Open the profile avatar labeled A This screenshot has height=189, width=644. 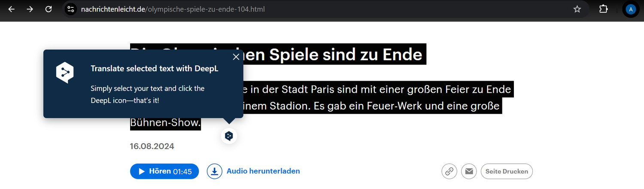click(x=631, y=9)
